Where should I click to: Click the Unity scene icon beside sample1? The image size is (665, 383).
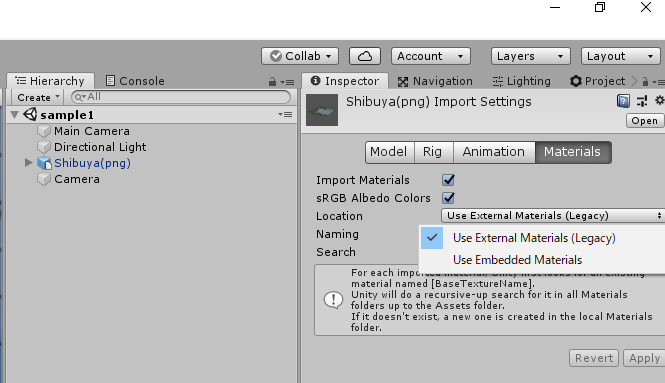(x=30, y=115)
